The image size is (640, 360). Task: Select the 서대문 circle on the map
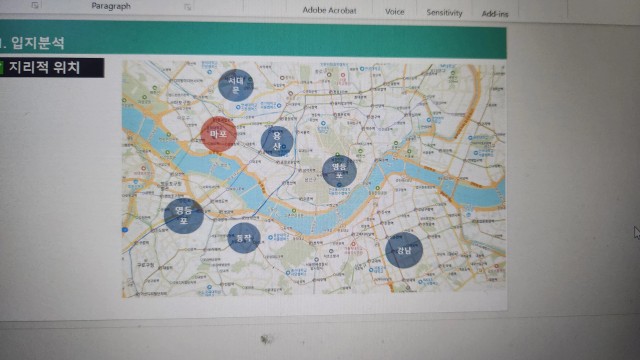tap(236, 85)
